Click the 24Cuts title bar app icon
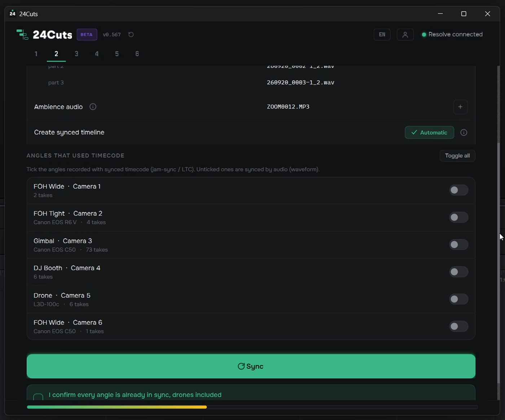The width and height of the screenshot is (505, 420). click(13, 14)
